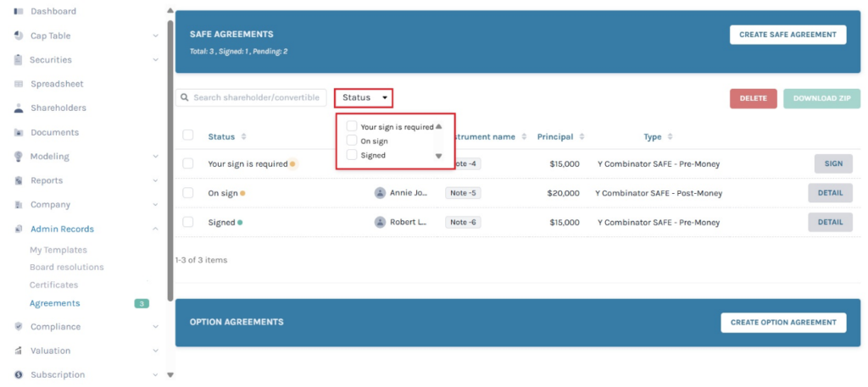This screenshot has height=387, width=868.
Task: Click the Create SAFE Agreement button
Action: pos(787,35)
